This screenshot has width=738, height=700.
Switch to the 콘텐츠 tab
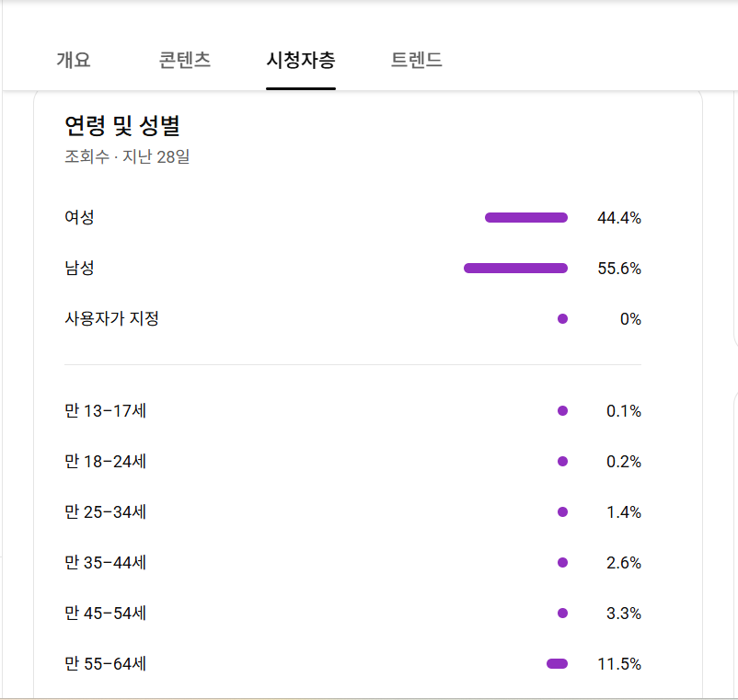(x=185, y=61)
